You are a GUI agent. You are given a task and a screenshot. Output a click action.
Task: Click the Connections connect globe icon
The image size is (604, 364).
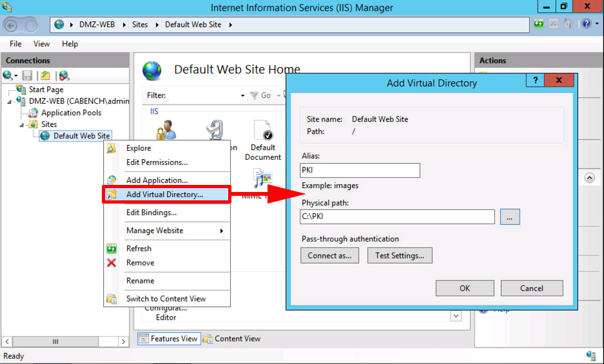tap(7, 75)
